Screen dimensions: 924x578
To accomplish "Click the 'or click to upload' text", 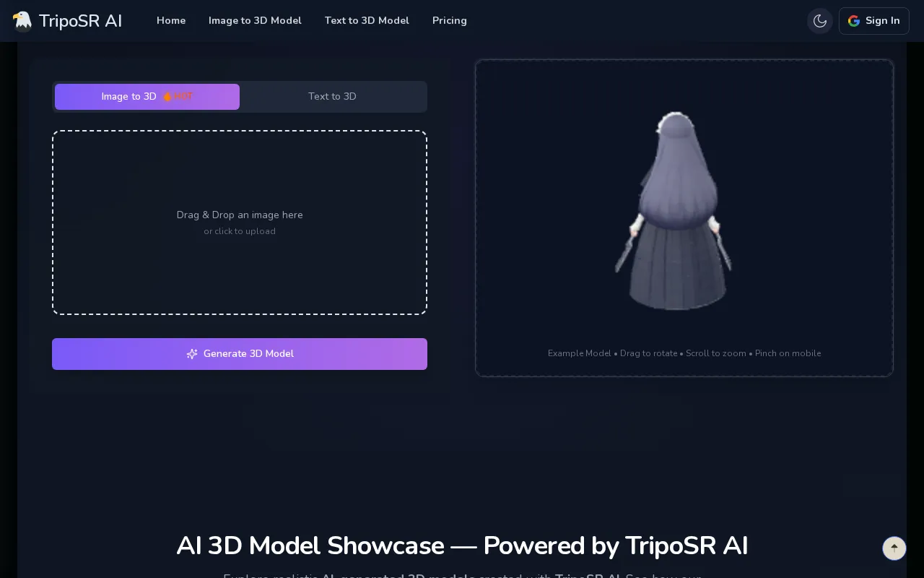I will [240, 231].
